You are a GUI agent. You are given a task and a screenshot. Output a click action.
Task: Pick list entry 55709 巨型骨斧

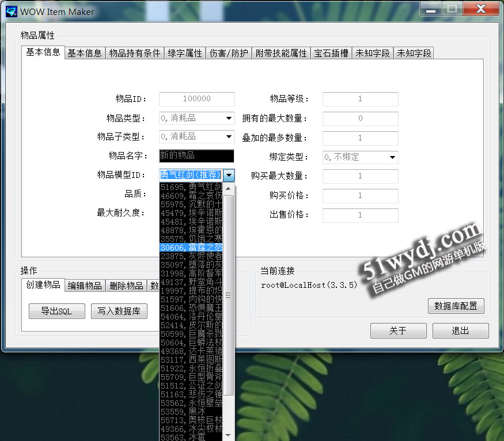pos(191,378)
